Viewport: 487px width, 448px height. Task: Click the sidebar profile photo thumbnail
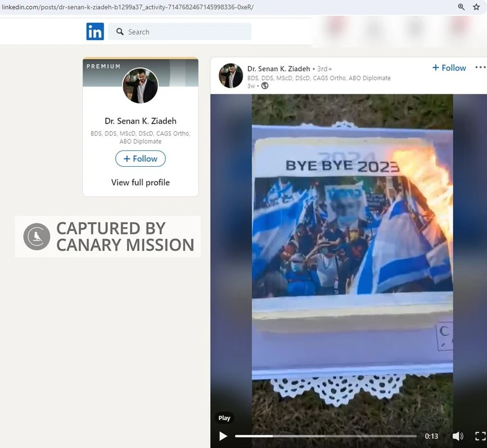pos(140,86)
